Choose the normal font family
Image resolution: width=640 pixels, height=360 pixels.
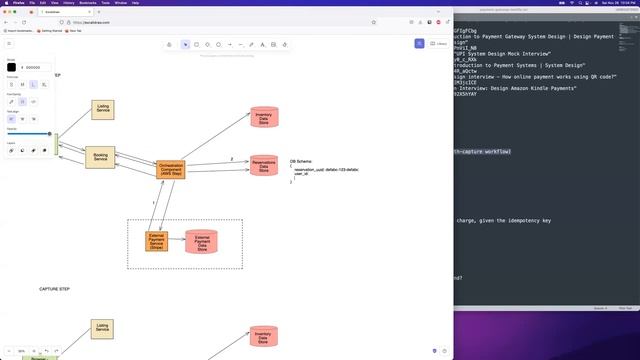22,102
